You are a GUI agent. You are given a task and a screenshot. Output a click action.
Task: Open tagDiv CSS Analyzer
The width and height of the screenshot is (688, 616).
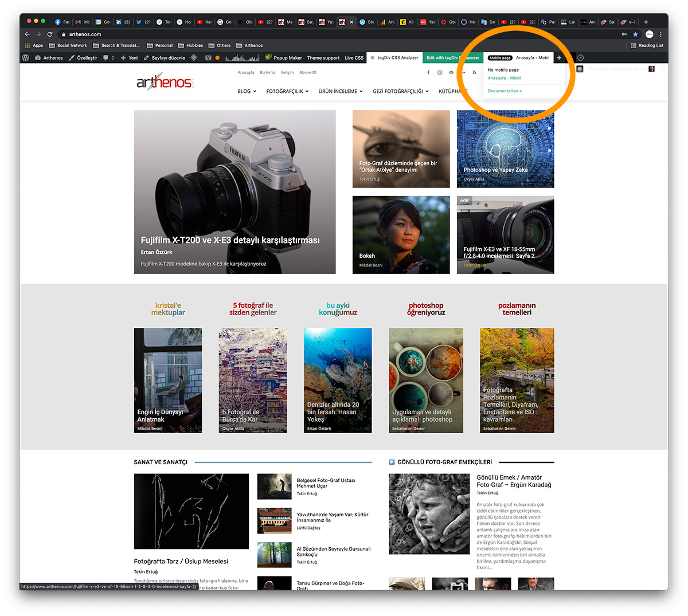coord(394,58)
